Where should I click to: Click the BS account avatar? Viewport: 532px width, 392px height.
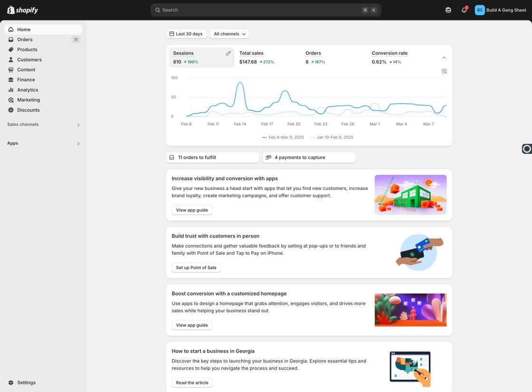point(480,10)
